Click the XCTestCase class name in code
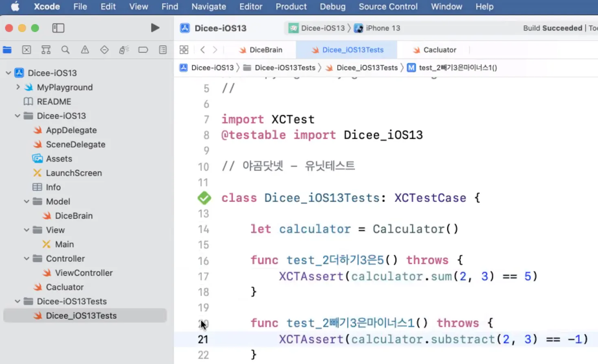 point(430,198)
